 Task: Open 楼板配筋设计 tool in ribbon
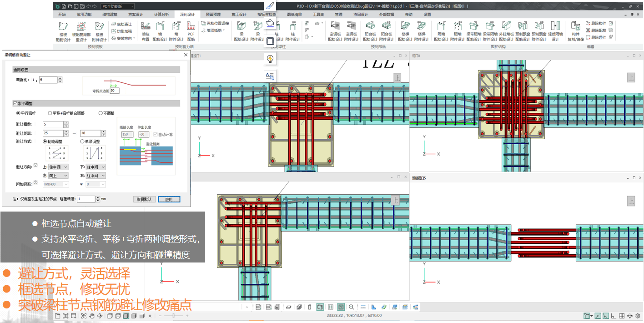63,30
